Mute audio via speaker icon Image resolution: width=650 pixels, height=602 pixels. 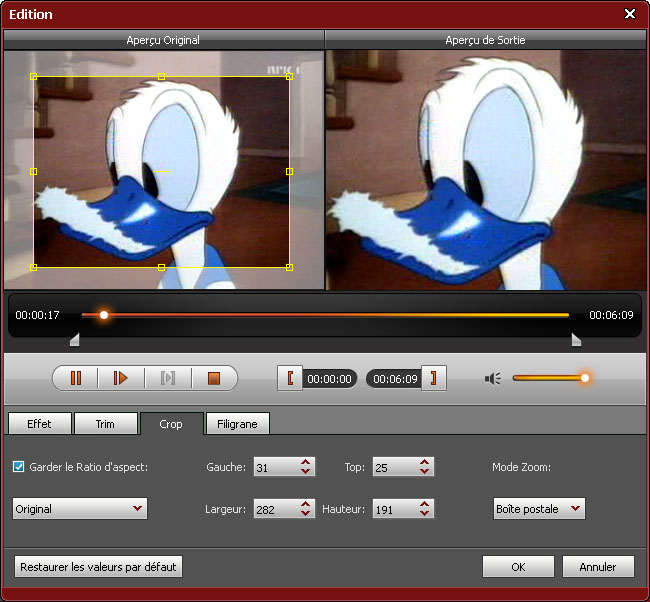tap(493, 378)
